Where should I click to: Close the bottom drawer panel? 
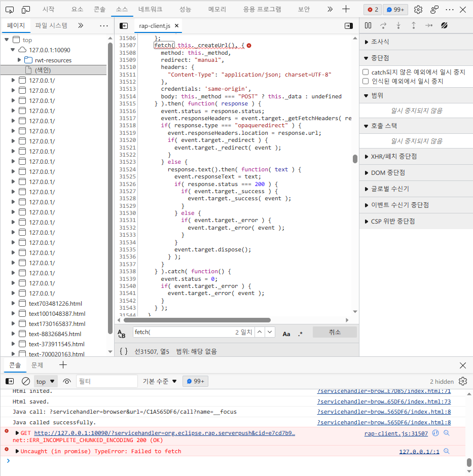coord(463,365)
